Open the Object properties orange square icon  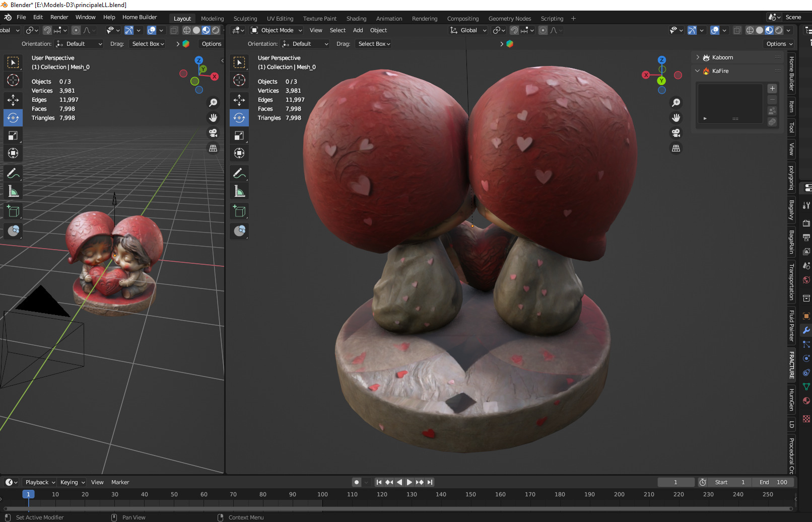tap(806, 316)
